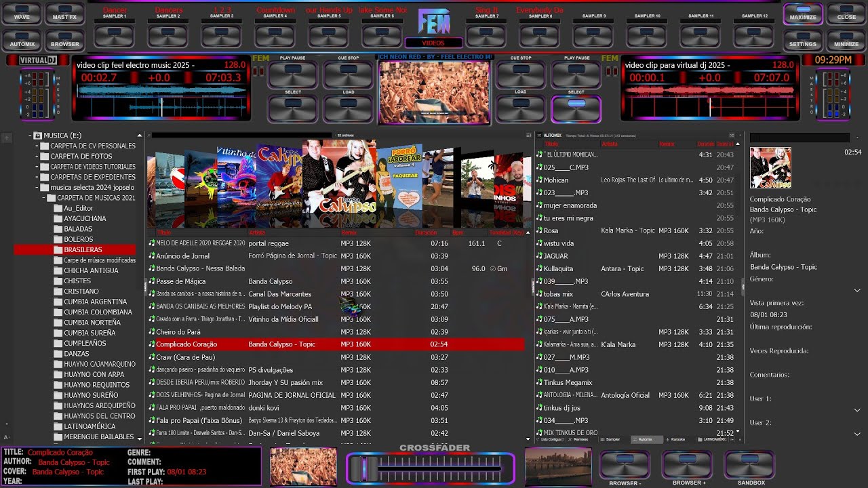Image resolution: width=868 pixels, height=488 pixels.
Task: Open the SETTINGS button
Action: tap(803, 39)
